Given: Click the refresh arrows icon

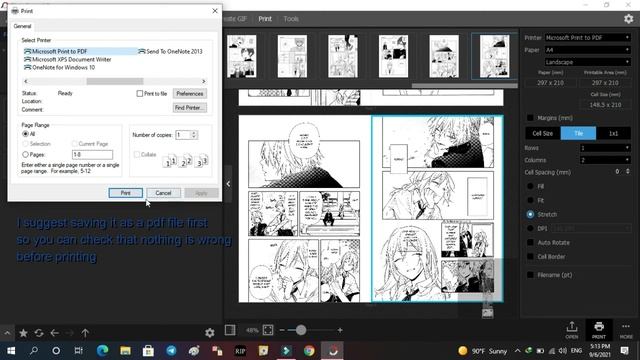Looking at the screenshot, I should pyautogui.click(x=39, y=333).
